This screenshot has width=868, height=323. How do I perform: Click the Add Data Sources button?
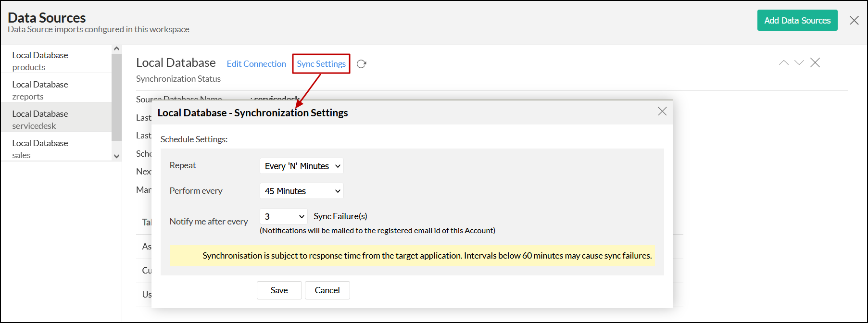797,20
